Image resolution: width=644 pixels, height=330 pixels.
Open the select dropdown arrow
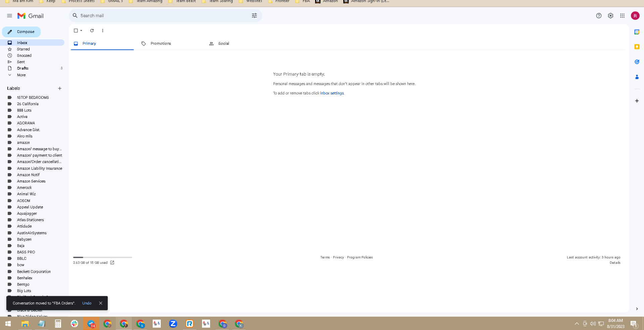(x=81, y=31)
